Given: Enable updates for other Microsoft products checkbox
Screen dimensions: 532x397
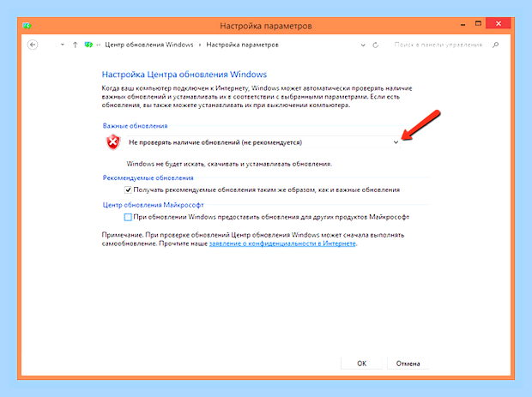Looking at the screenshot, I should coord(128,217).
